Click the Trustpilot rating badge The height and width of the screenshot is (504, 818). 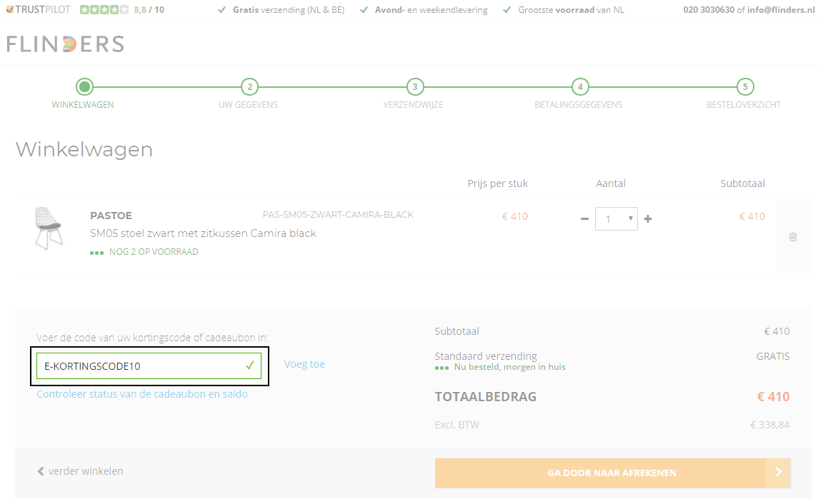point(85,10)
